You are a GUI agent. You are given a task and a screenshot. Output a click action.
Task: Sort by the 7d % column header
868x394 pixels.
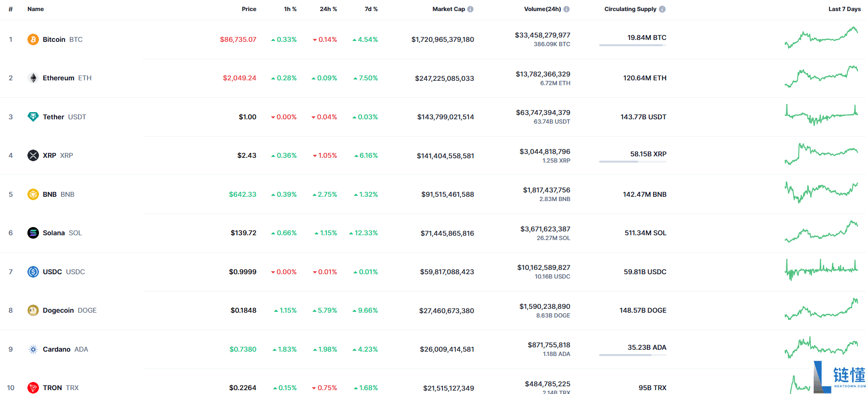click(x=371, y=9)
